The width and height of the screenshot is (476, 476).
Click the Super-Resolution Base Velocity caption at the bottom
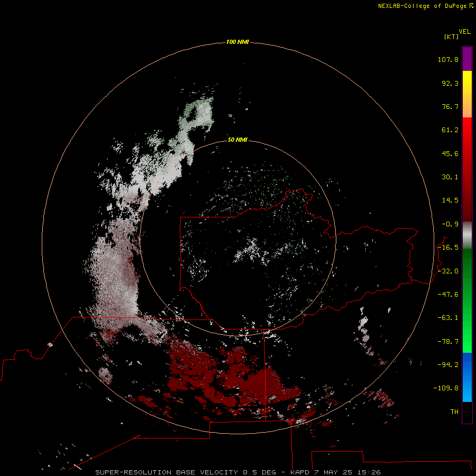pyautogui.click(x=237, y=472)
